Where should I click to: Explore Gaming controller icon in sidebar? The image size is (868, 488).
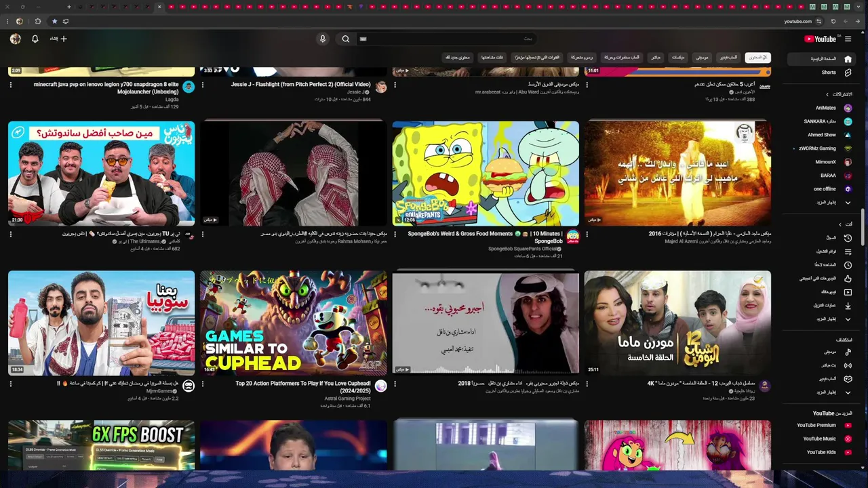[848, 379]
